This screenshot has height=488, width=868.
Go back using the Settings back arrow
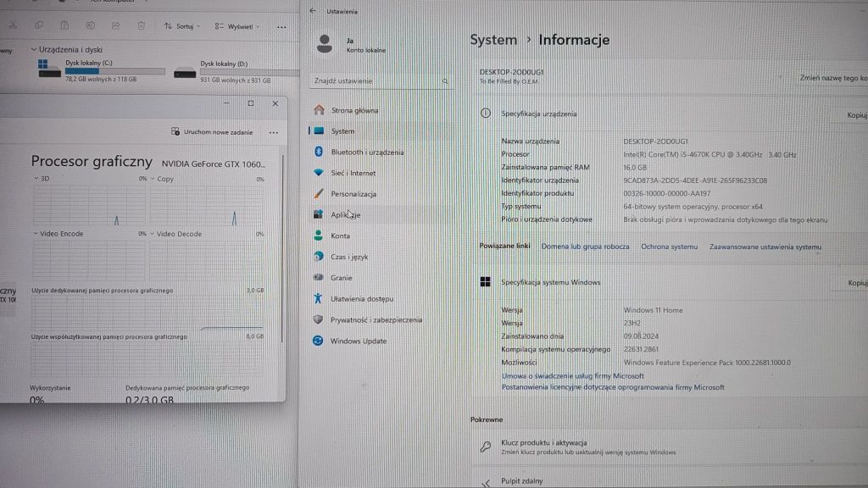tap(313, 10)
